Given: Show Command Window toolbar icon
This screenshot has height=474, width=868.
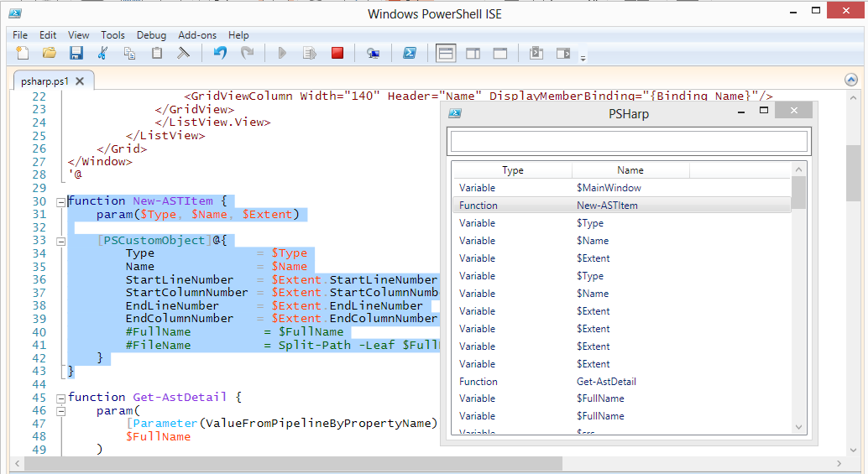Looking at the screenshot, I should click(x=536, y=53).
